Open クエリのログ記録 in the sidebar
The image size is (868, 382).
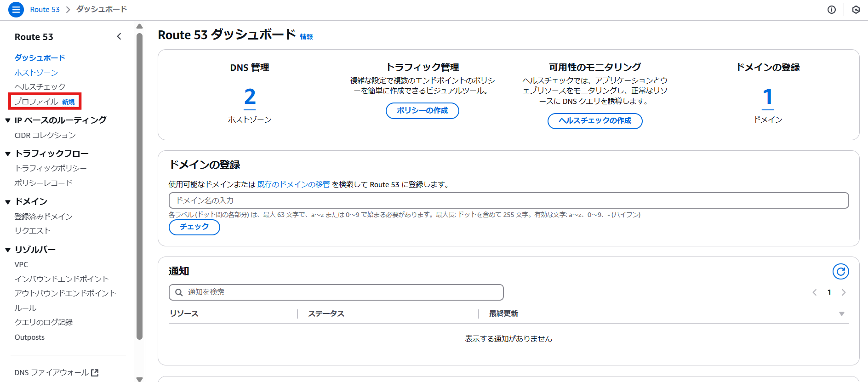point(44,322)
